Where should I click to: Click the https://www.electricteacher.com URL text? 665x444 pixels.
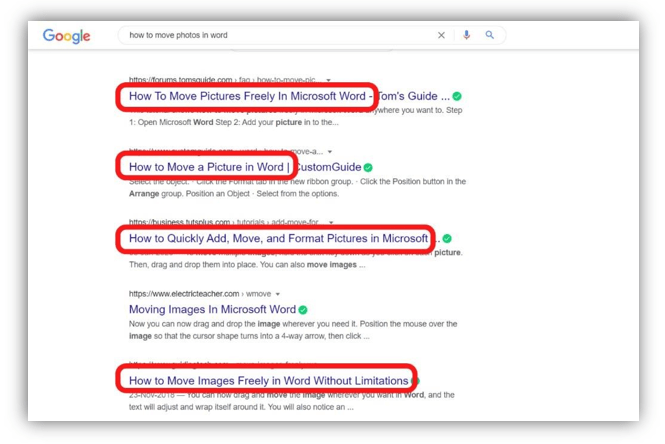[x=184, y=293]
